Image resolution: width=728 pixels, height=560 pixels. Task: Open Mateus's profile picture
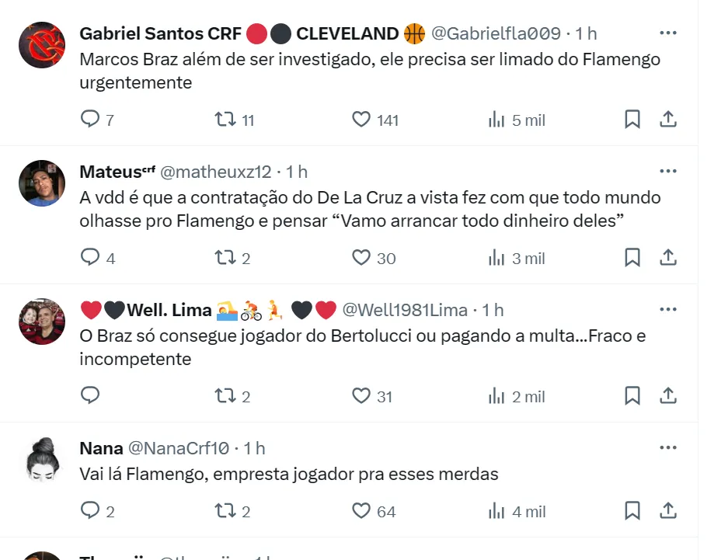pos(42,183)
